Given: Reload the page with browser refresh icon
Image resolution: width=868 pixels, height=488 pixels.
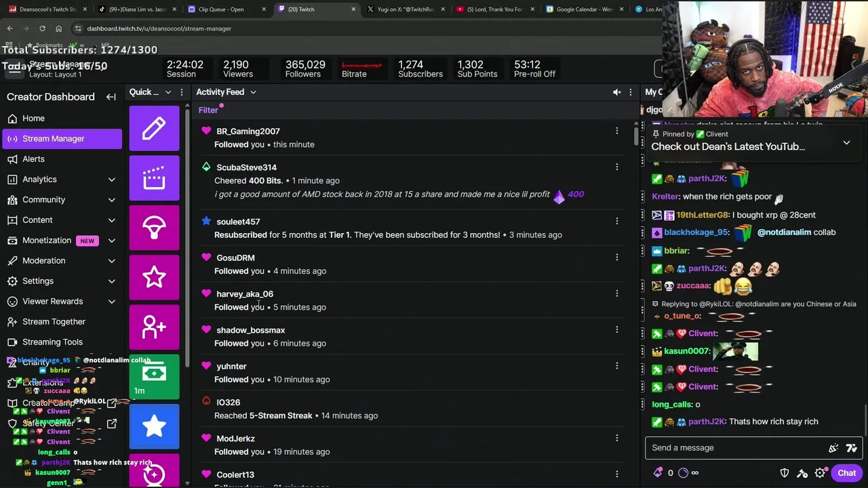Looking at the screenshot, I should pyautogui.click(x=42, y=28).
